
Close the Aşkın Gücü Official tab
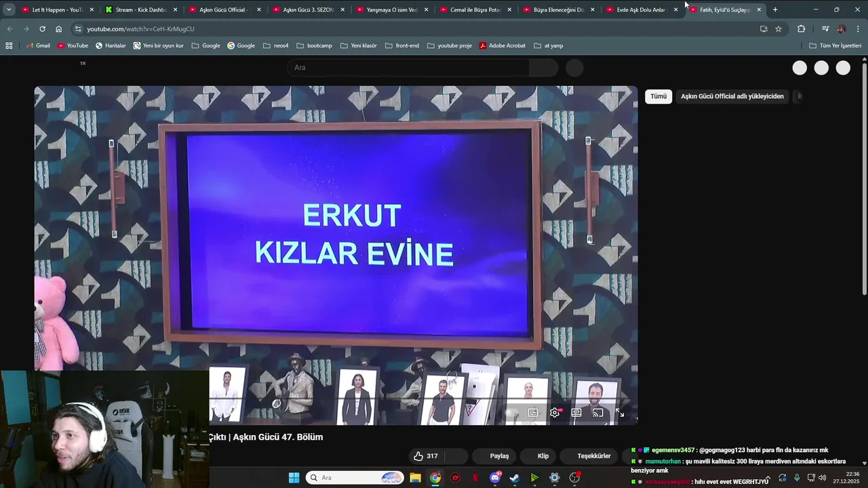pyautogui.click(x=259, y=9)
